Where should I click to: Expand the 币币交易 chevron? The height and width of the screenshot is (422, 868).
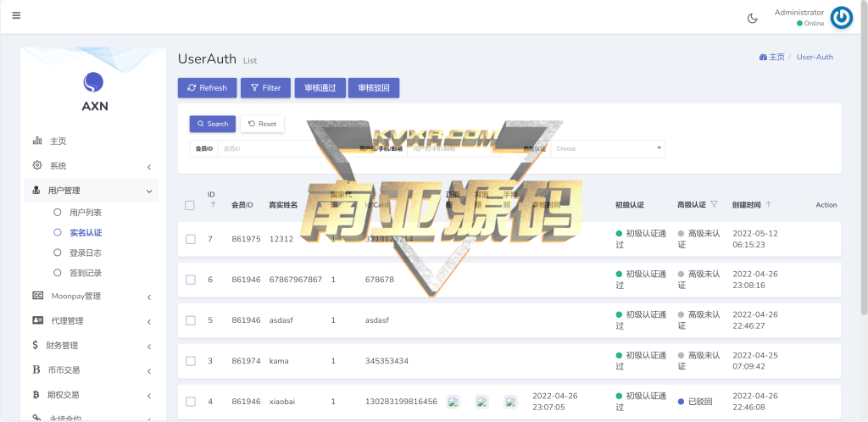pyautogui.click(x=149, y=371)
